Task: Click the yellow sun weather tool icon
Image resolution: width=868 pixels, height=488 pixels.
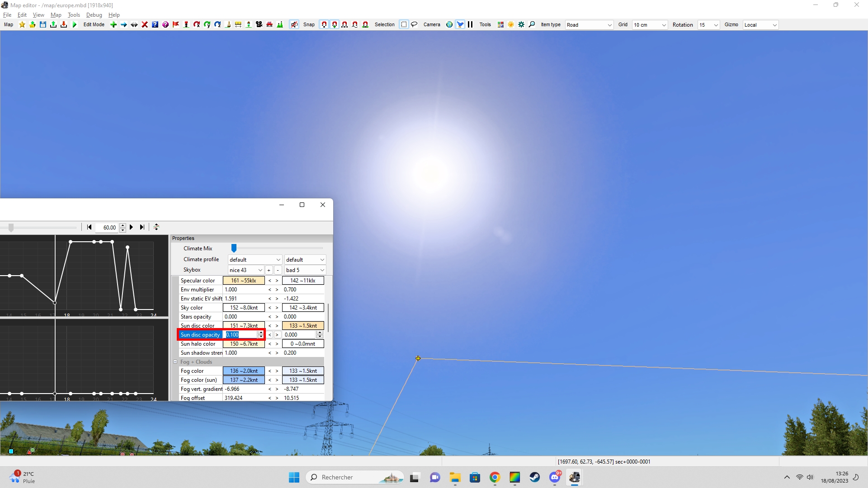Action: pos(511,25)
